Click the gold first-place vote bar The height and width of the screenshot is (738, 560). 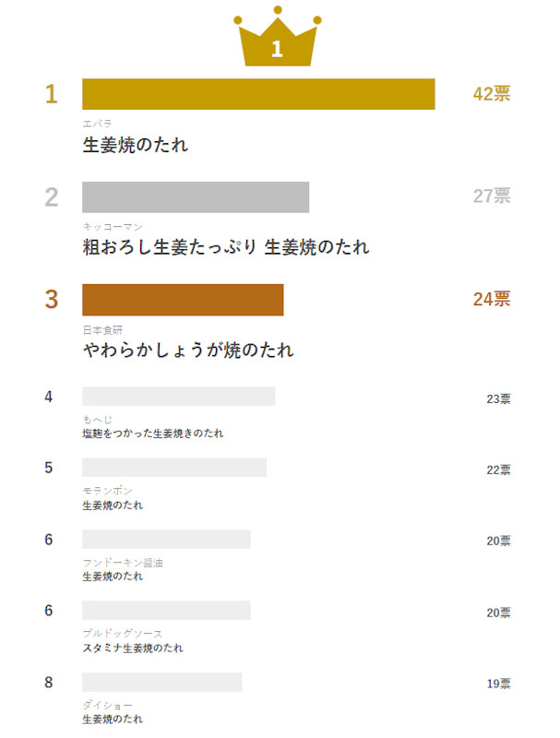(258, 94)
